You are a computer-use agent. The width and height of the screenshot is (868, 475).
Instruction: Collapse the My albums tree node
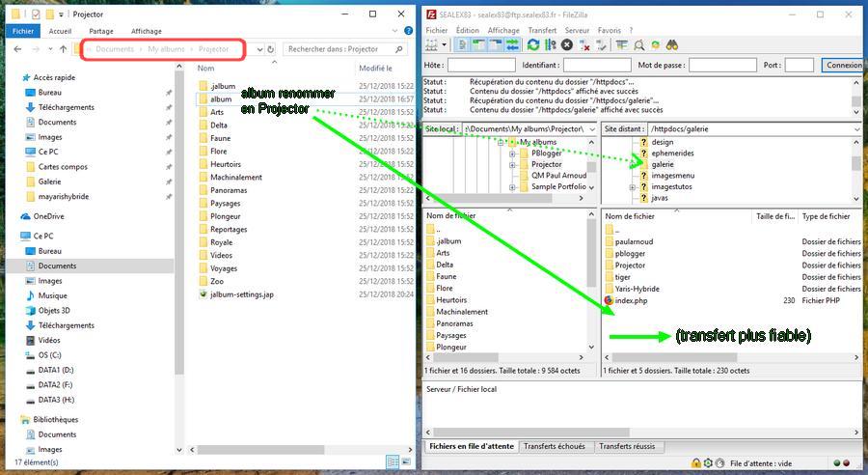[501, 143]
